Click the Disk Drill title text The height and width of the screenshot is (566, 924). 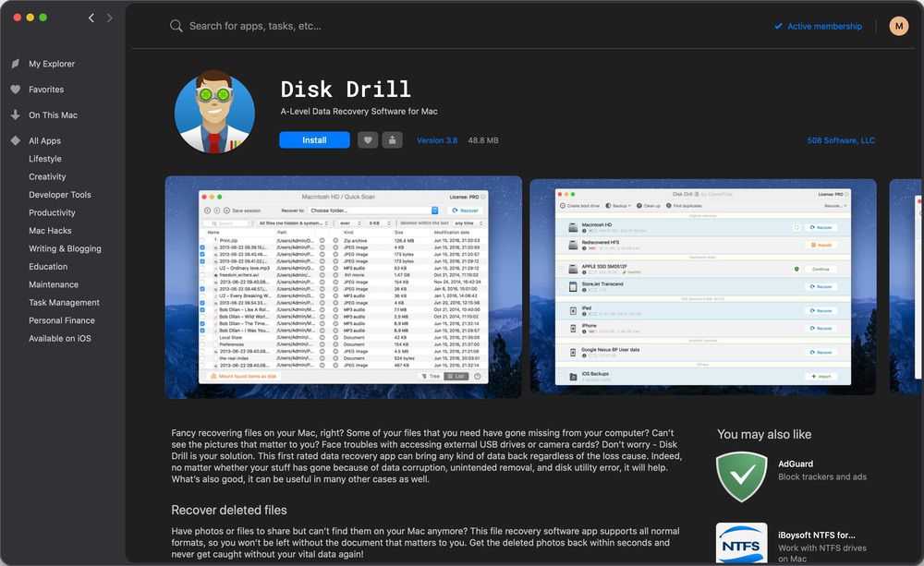pos(346,89)
